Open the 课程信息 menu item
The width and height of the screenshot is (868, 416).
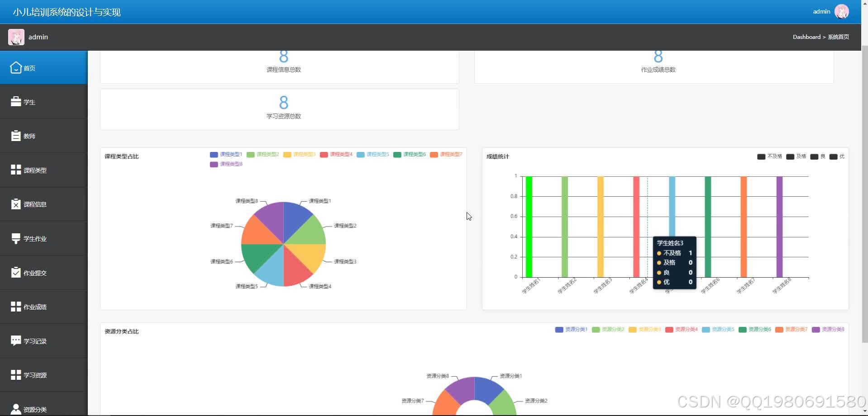pyautogui.click(x=43, y=204)
